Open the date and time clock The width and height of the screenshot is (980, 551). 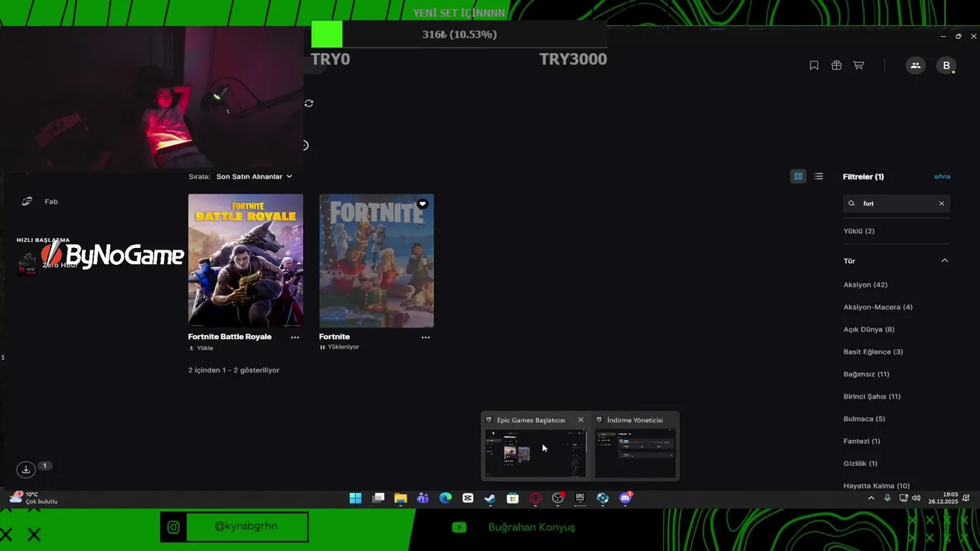click(943, 498)
